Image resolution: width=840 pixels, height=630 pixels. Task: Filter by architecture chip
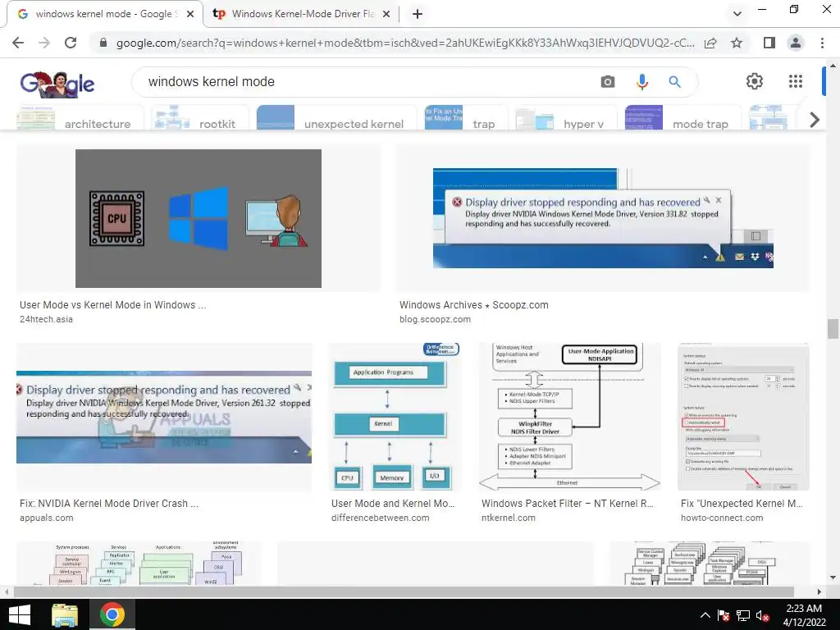[x=80, y=118]
